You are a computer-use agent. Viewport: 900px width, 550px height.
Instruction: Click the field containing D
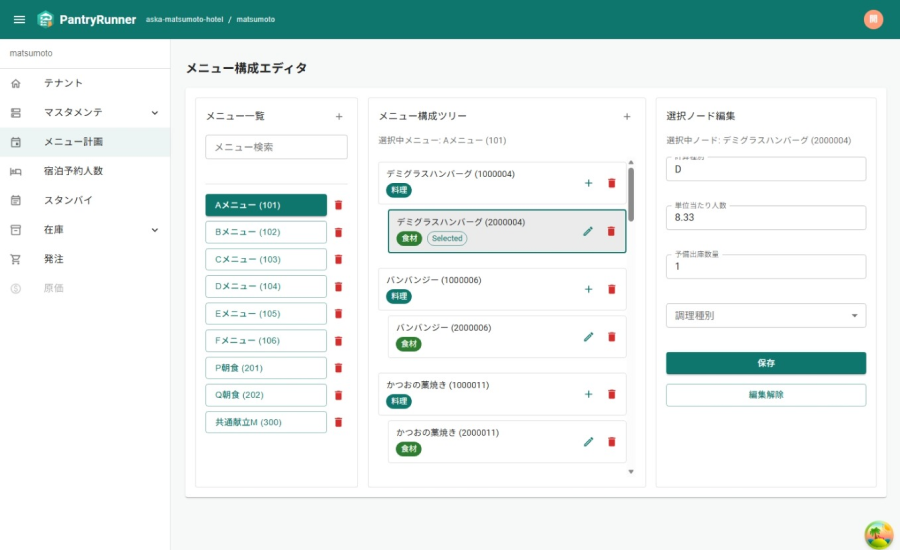(766, 169)
